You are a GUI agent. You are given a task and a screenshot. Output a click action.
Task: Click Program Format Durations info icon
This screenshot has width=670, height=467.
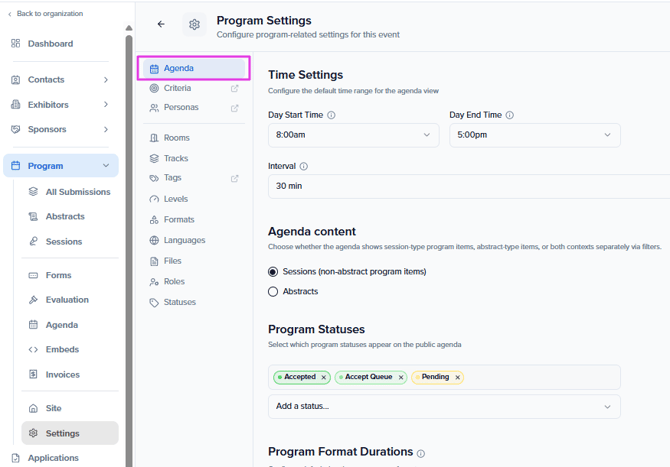tap(421, 454)
